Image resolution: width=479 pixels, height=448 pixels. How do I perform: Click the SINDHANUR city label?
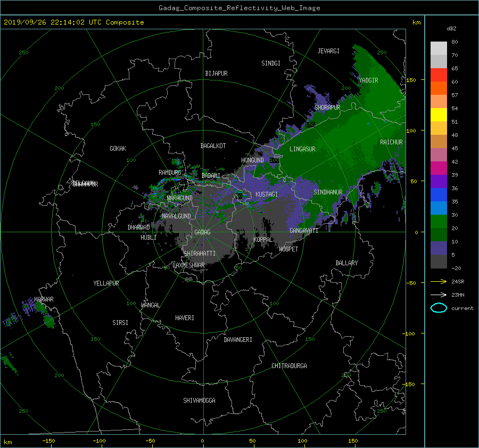tap(328, 192)
